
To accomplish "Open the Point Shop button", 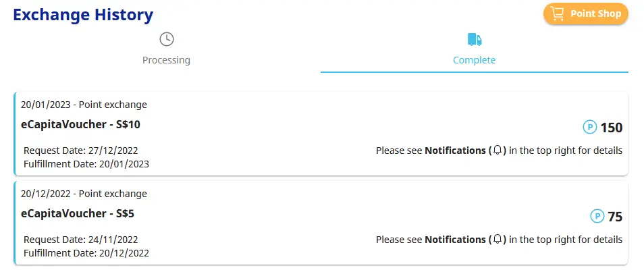I will [586, 13].
